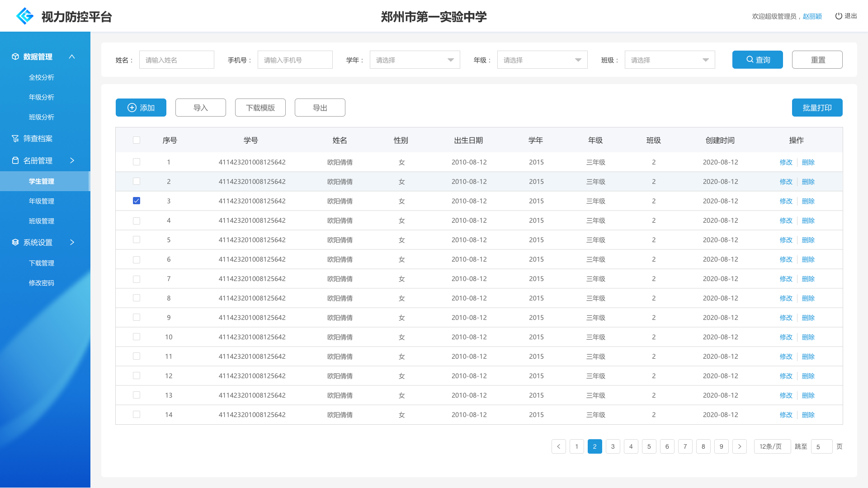Open 修改密码 in sidebar
Screen dimensions: 868x488
coord(42,283)
